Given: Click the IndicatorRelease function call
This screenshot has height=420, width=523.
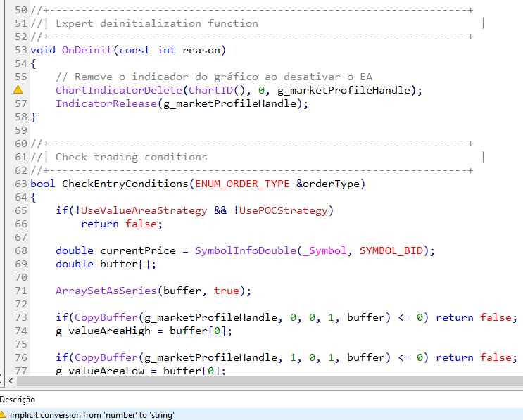Looking at the screenshot, I should [x=106, y=103].
